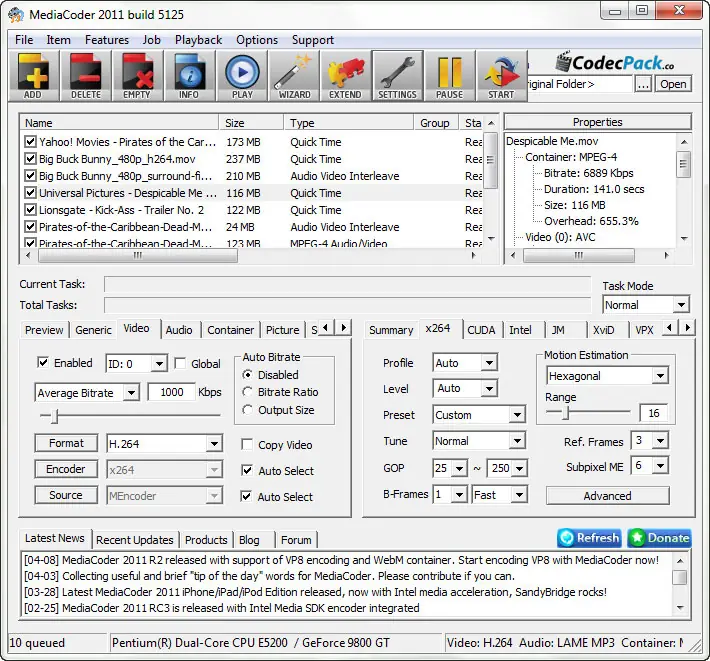Click the Range value 16 field
The image size is (710, 661).
pyautogui.click(x=653, y=413)
